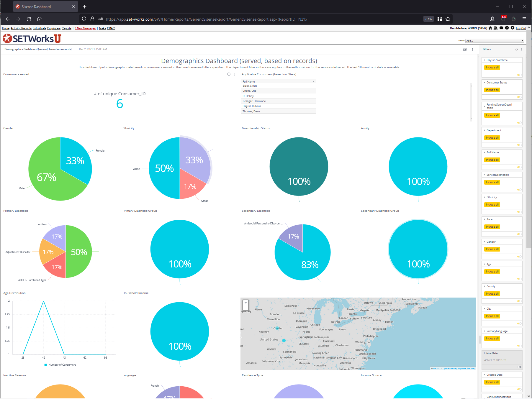Click Number of Consumers legend swatch
532x399 pixels.
coord(45,365)
